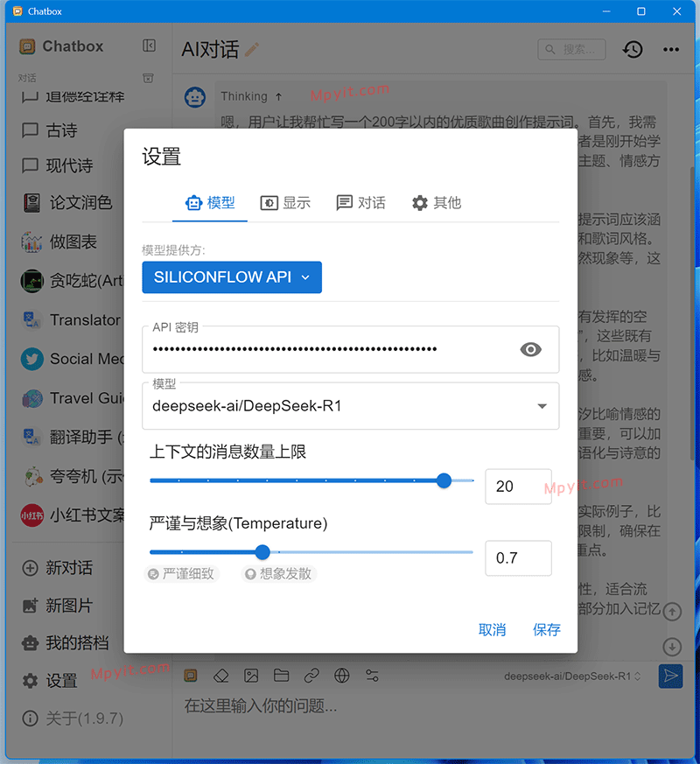
Task: Open the 夸夸机 conversation
Action: pyautogui.click(x=68, y=476)
